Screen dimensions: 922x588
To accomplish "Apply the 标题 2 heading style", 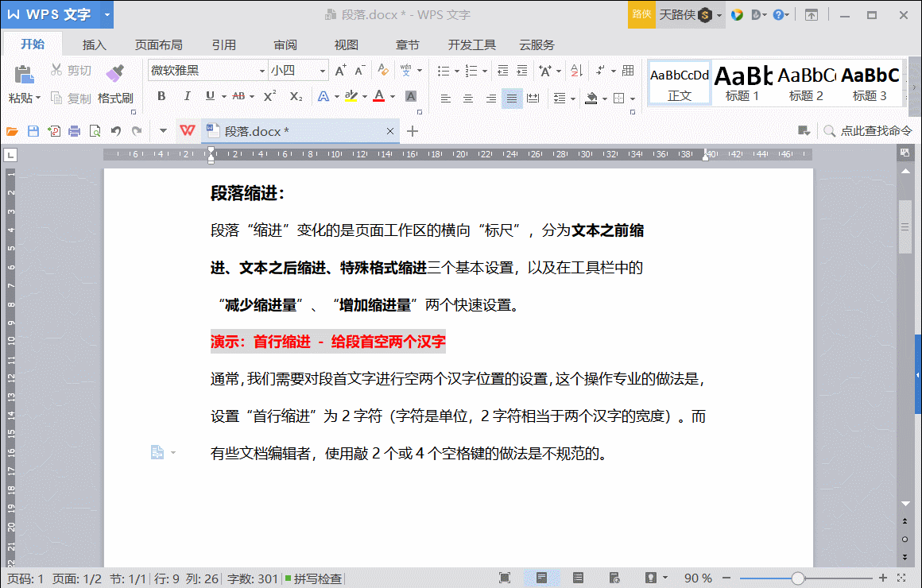I will 806,83.
